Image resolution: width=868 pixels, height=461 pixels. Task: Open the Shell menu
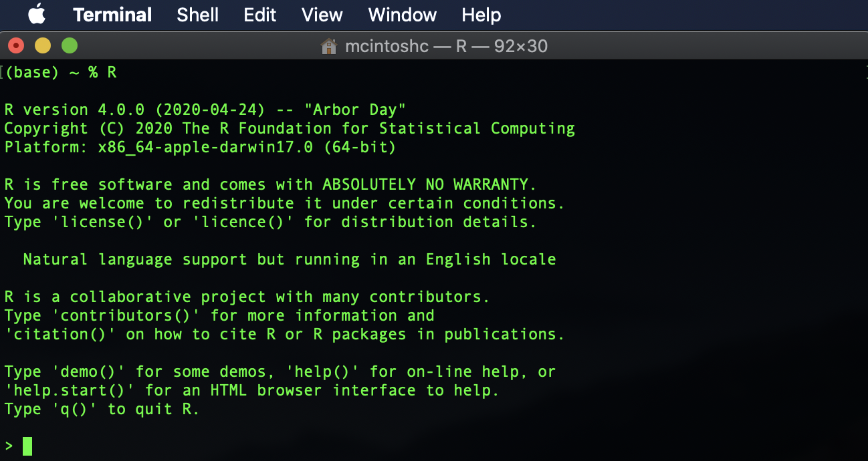click(x=197, y=15)
